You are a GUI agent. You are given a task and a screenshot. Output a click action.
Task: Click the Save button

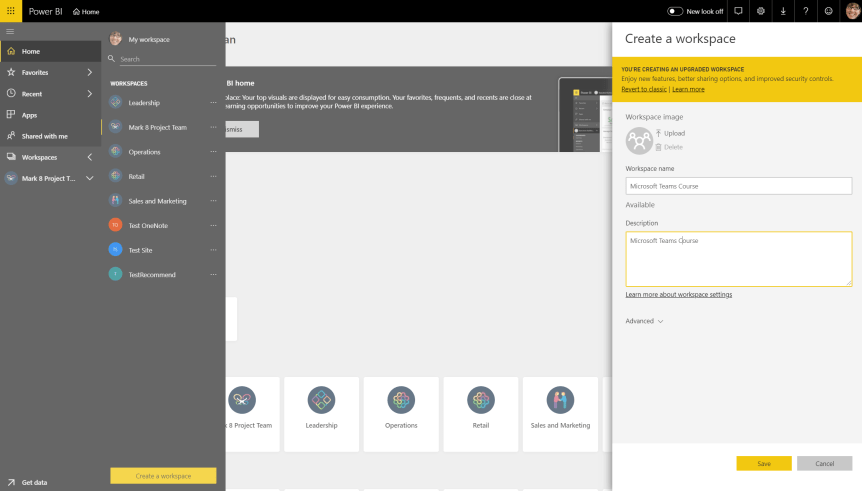pos(763,464)
